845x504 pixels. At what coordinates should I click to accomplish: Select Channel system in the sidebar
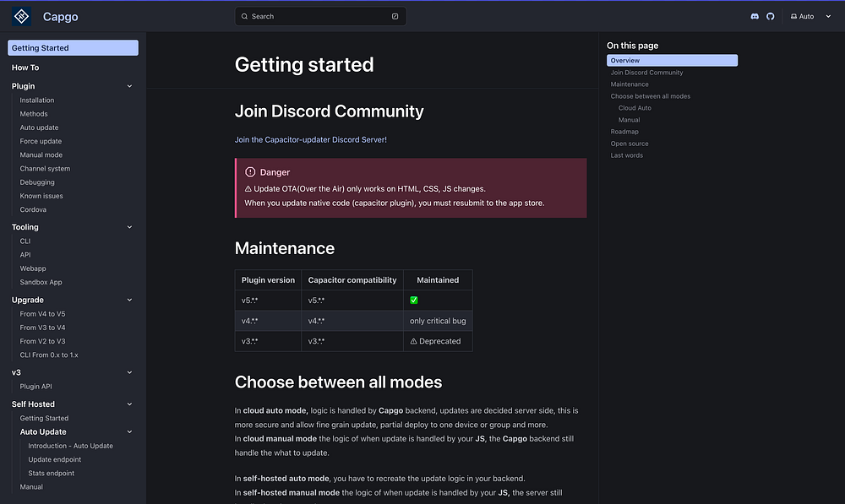tap(45, 169)
